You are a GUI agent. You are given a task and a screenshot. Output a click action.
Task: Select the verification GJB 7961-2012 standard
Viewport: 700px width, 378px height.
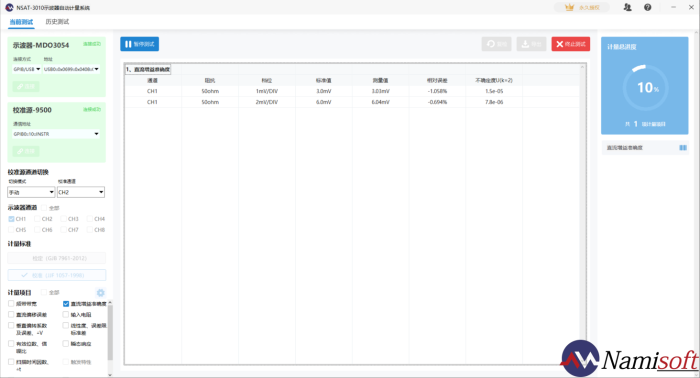point(57,258)
